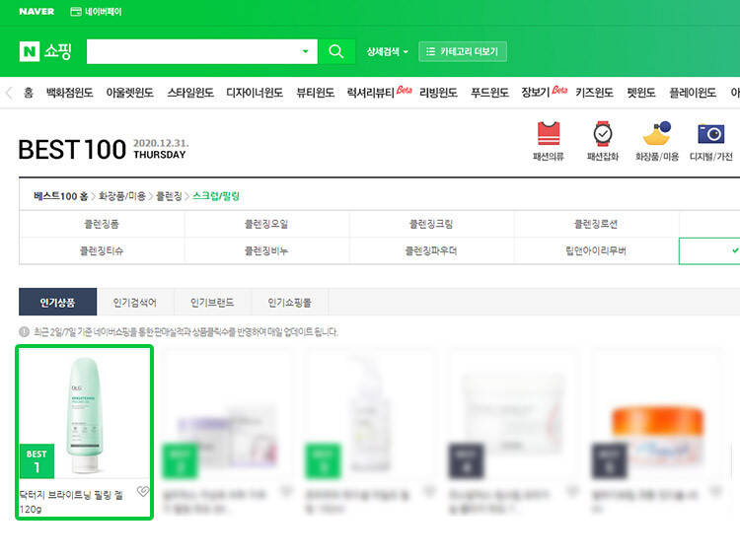Select the 화장품/미용 category icon

point(656,134)
